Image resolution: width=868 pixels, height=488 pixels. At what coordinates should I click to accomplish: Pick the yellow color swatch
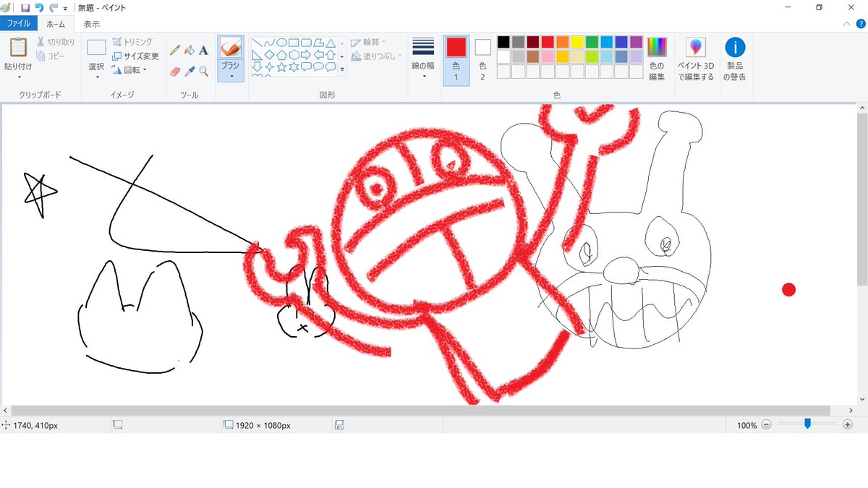577,42
